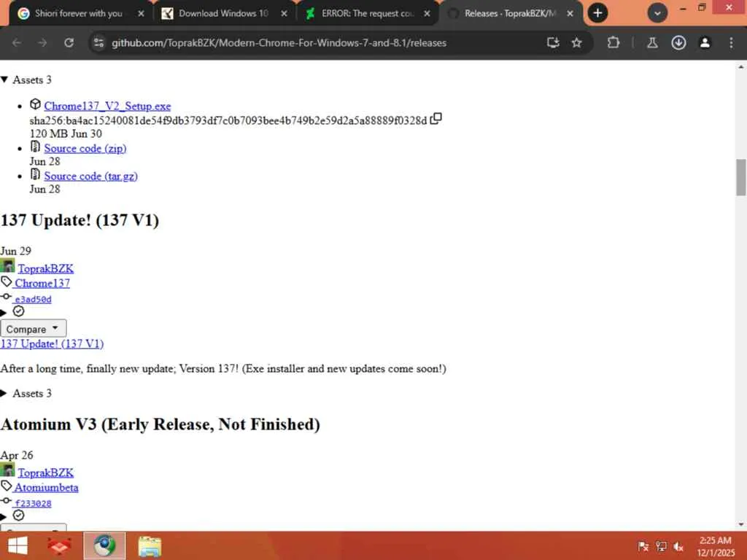This screenshot has height=560, width=747.
Task: Click file icon beside Source code (tar.gz)
Action: pyautogui.click(x=35, y=174)
